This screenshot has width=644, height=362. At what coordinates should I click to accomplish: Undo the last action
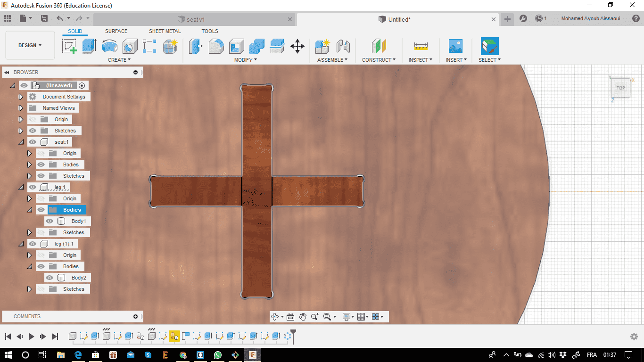(x=59, y=18)
